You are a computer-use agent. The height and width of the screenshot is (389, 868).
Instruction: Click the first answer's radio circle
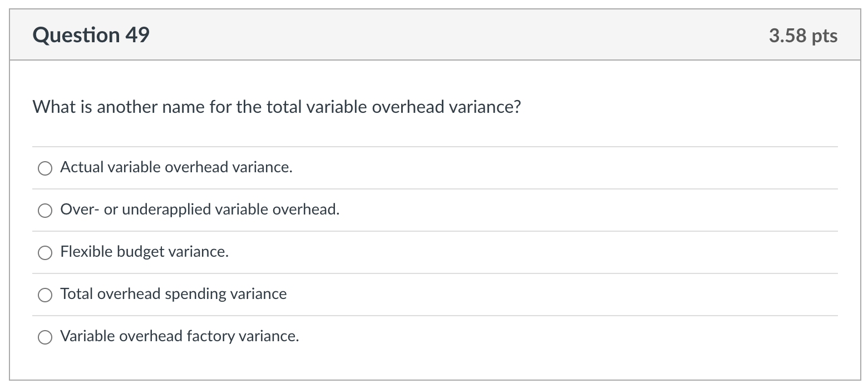coord(45,168)
